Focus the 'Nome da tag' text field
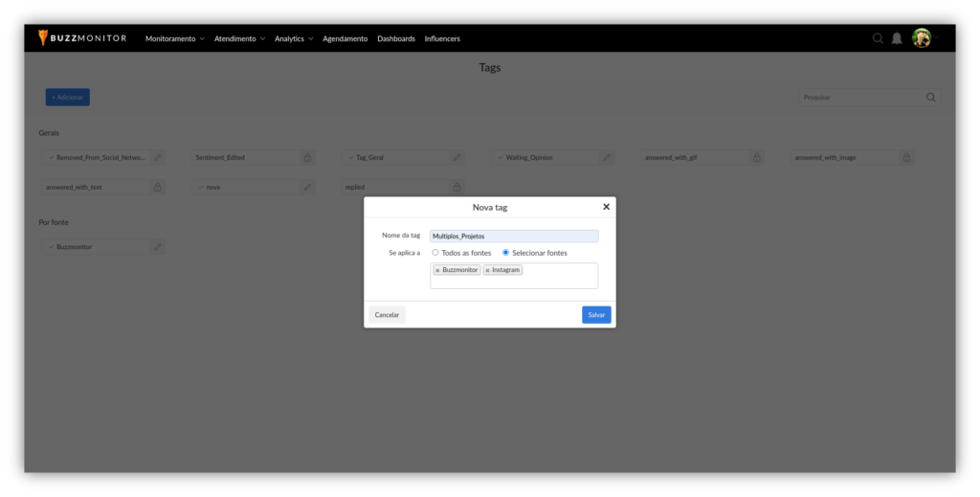This screenshot has height=497, width=980. (514, 236)
